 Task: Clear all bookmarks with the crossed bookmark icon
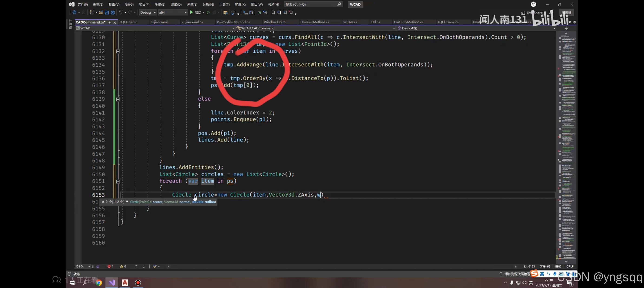[x=291, y=12]
